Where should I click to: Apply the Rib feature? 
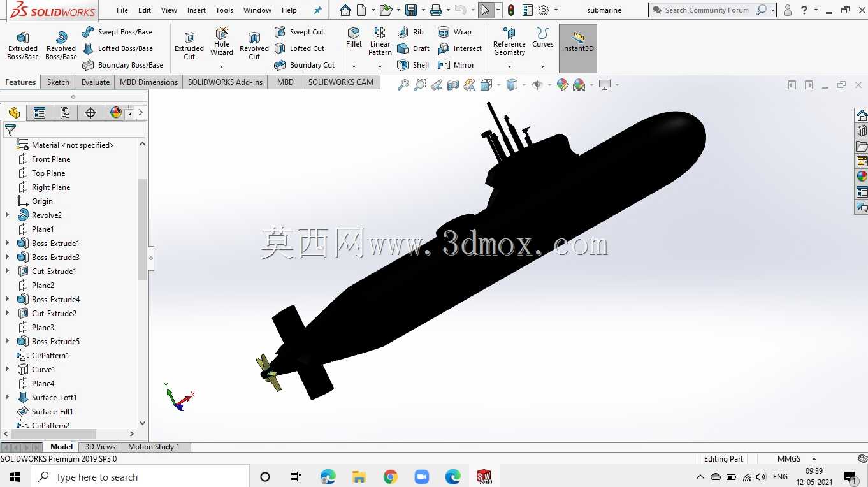tap(410, 32)
